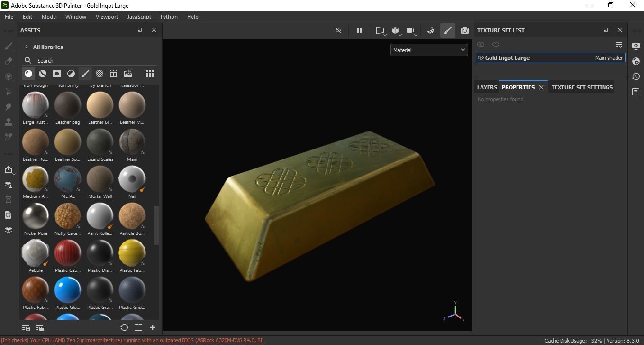The height and width of the screenshot is (345, 644).
Task: Click the crossed-out eye icon in viewport toolbar
Action: click(x=338, y=30)
